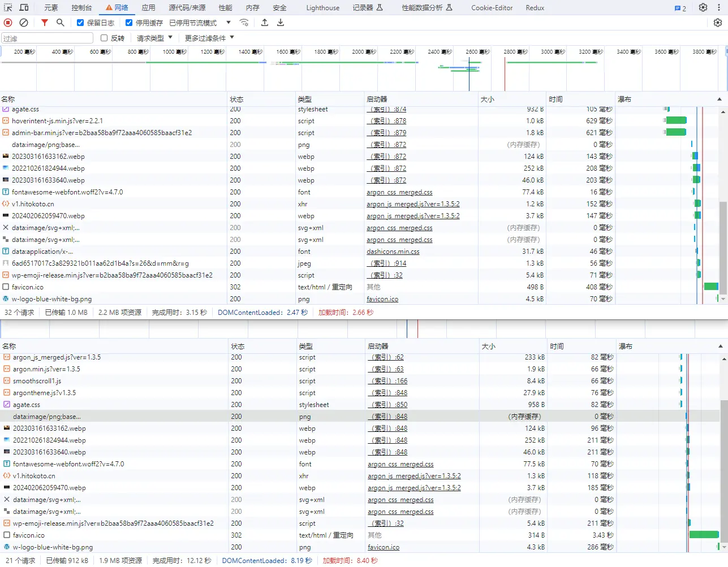Select the hoverintent-js.min.js?ver=2.2.1 request
728x567 pixels.
click(x=57, y=121)
